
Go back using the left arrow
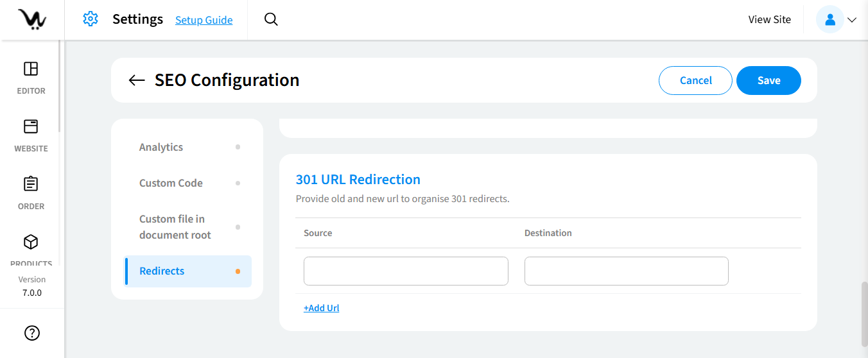(136, 80)
